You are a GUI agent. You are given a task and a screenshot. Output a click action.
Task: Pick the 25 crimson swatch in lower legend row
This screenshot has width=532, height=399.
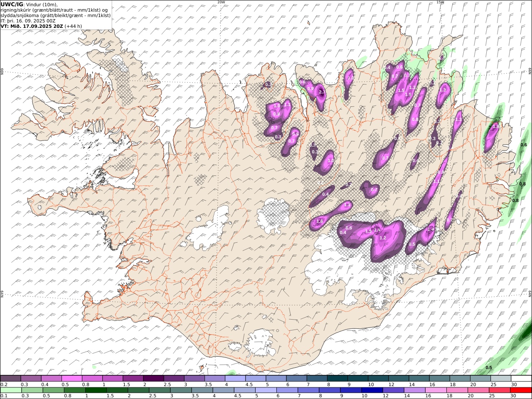[x=499, y=390]
